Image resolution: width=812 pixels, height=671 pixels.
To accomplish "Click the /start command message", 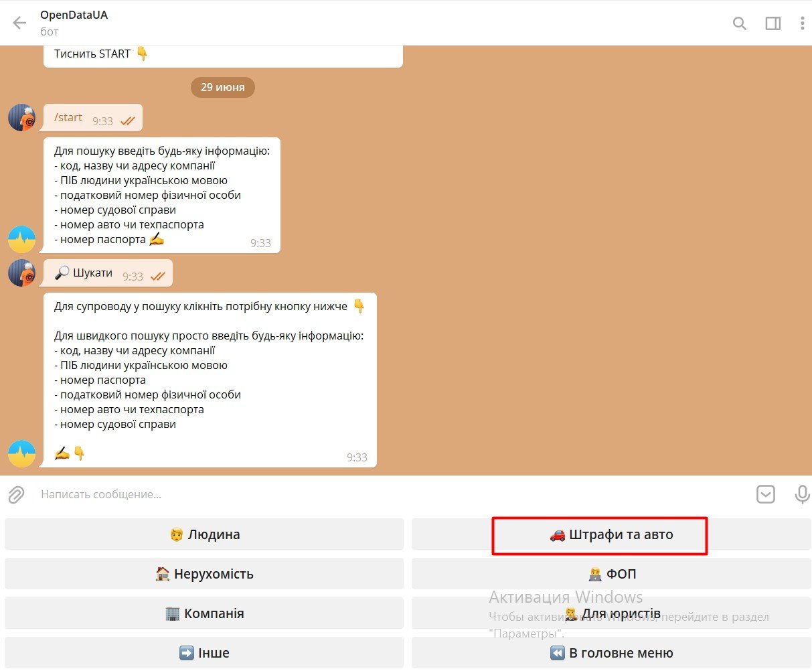I will [68, 118].
